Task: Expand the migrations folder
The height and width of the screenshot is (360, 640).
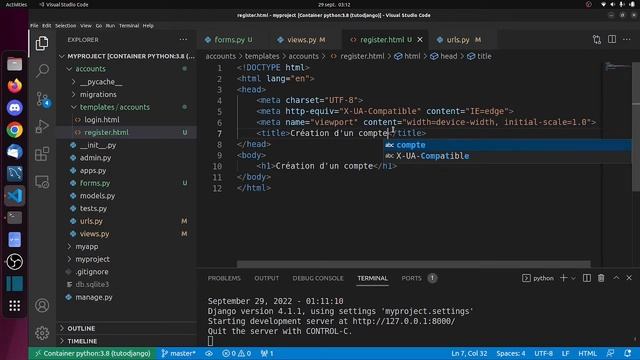Action: (x=98, y=94)
